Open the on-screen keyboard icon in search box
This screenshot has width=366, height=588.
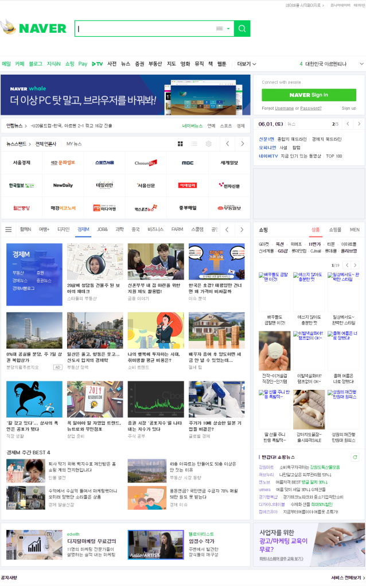coord(220,29)
